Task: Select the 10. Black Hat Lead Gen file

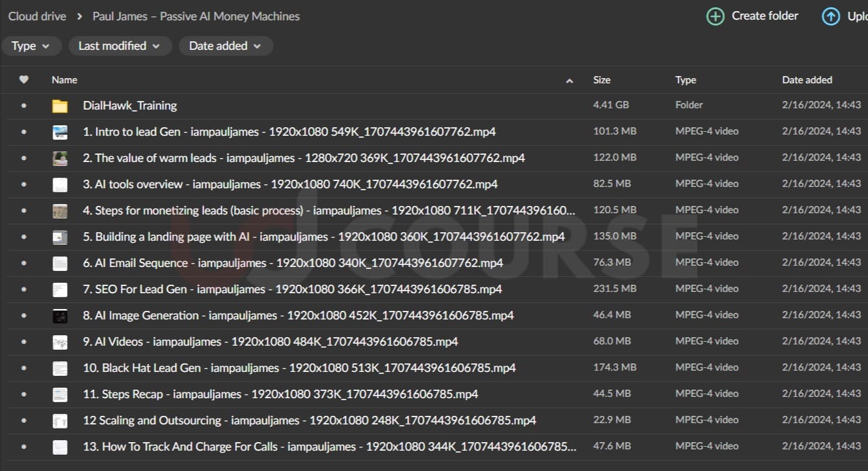Action: coord(299,368)
